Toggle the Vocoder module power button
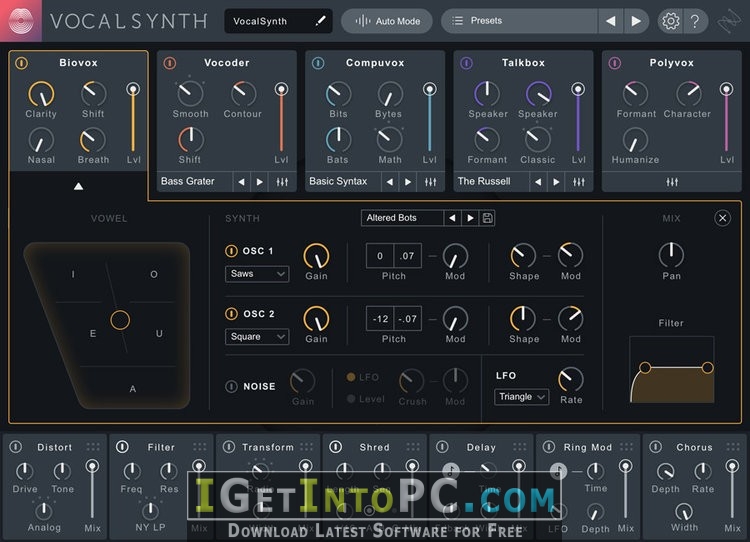The height and width of the screenshot is (542, 750). click(x=170, y=63)
